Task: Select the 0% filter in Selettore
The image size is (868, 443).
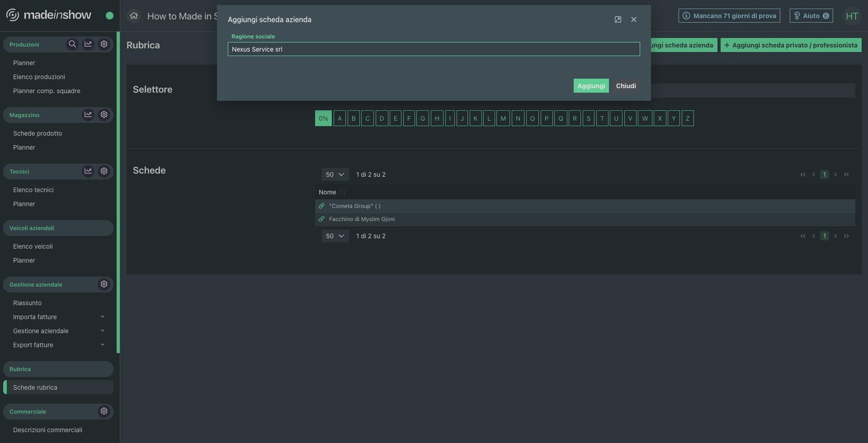Action: click(323, 118)
